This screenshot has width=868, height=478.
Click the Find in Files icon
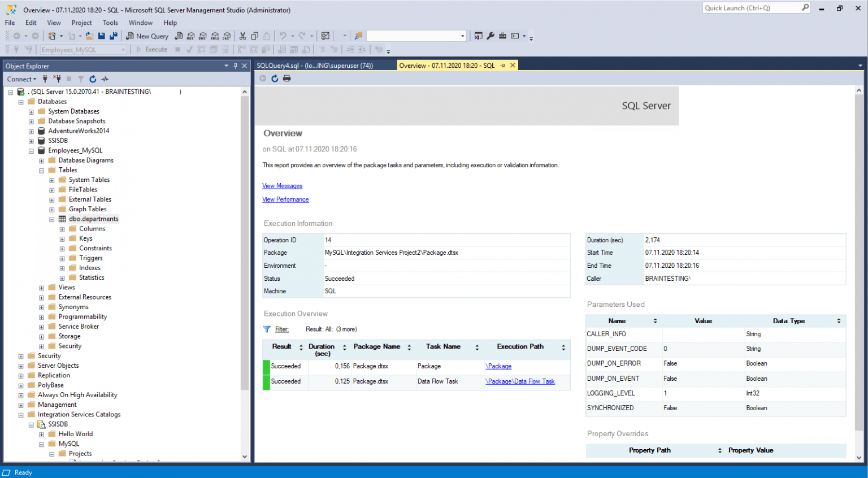pos(358,36)
